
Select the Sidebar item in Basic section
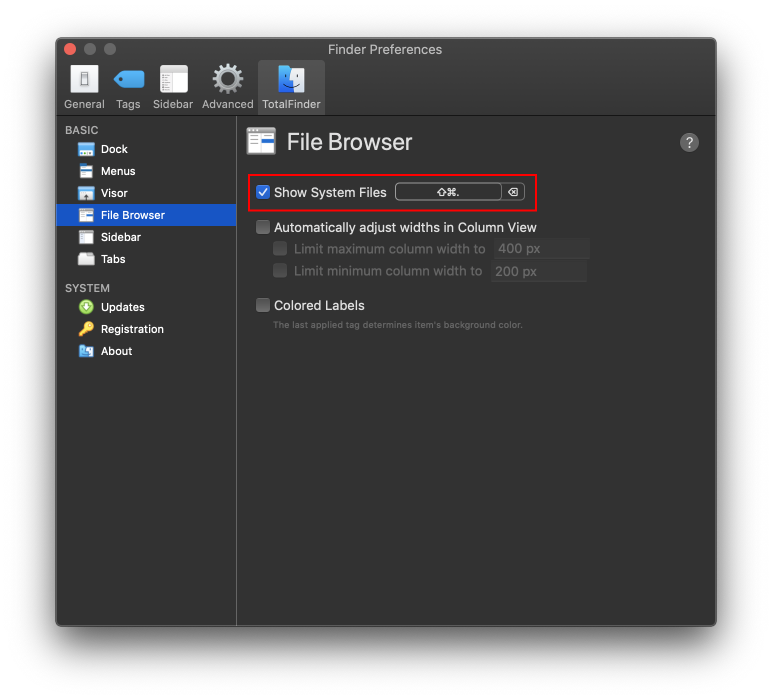pos(86,236)
